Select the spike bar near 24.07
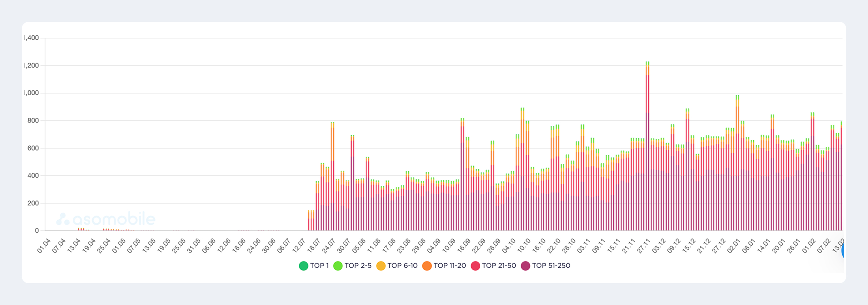The image size is (868, 305). (332, 177)
